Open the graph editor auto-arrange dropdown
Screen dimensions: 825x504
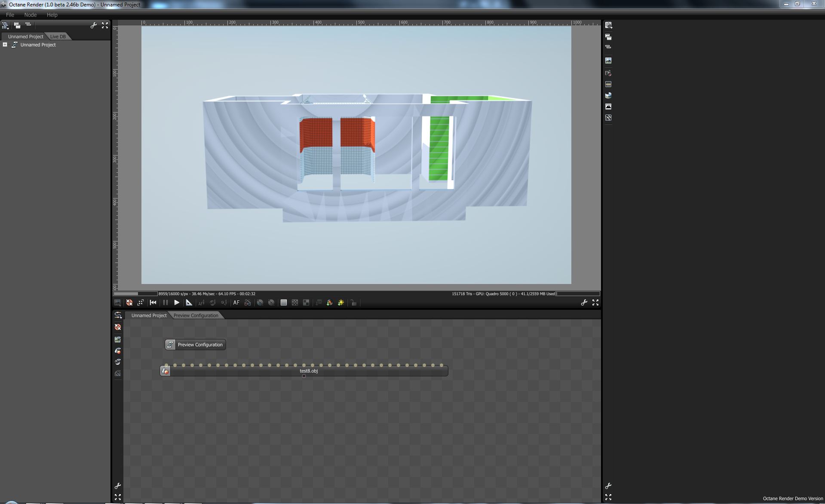(x=118, y=315)
